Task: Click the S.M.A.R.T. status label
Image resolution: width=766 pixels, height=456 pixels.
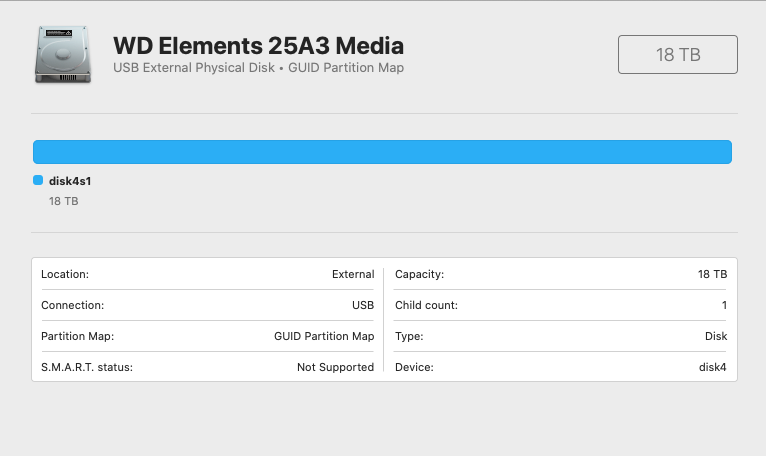Action: coord(87,367)
